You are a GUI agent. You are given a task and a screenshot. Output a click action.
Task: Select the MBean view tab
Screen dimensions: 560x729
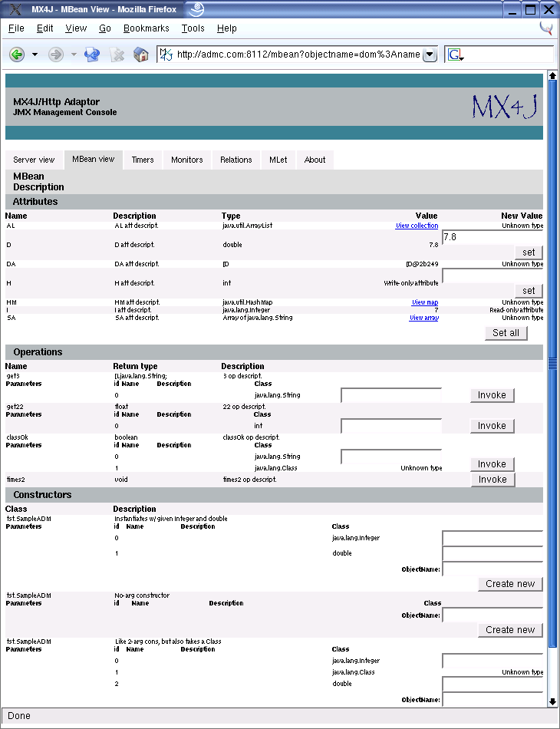pyautogui.click(x=94, y=160)
